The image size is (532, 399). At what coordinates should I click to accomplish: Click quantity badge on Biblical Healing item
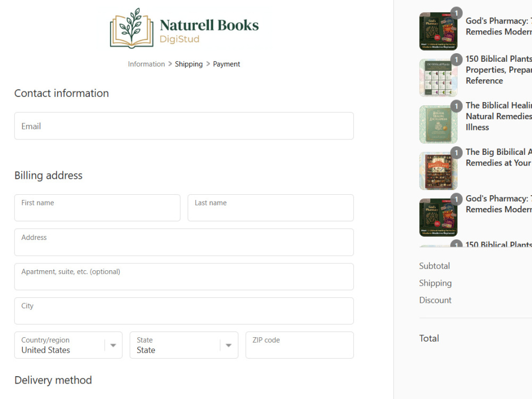point(456,106)
